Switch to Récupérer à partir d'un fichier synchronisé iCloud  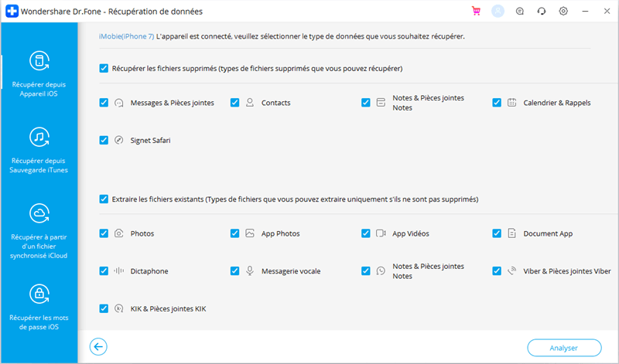pyautogui.click(x=39, y=231)
